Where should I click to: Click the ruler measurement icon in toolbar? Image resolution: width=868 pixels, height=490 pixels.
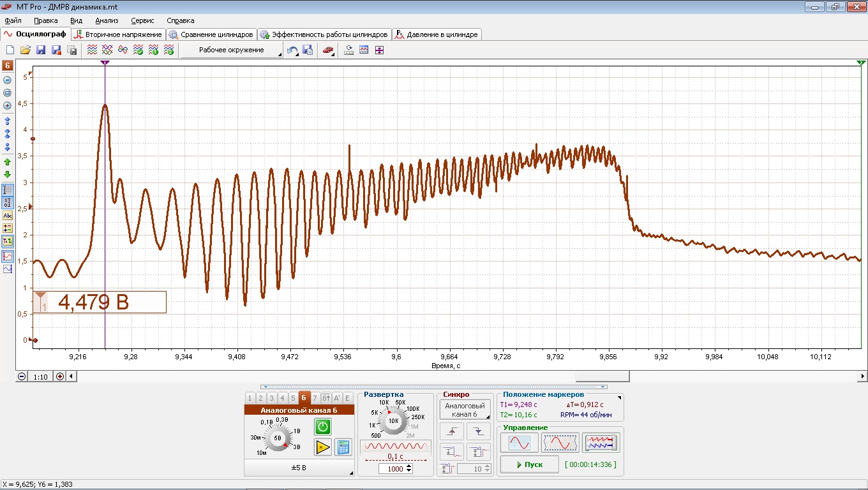pyautogui.click(x=349, y=50)
